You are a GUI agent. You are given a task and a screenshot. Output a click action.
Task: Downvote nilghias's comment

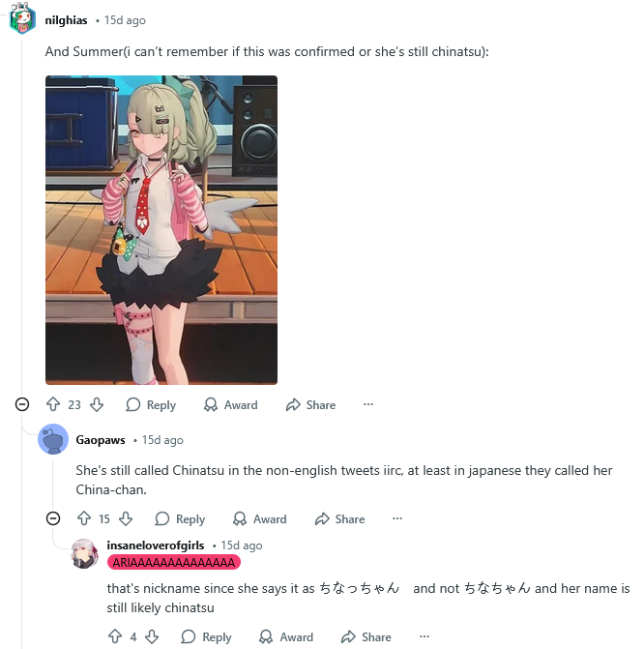tap(97, 404)
